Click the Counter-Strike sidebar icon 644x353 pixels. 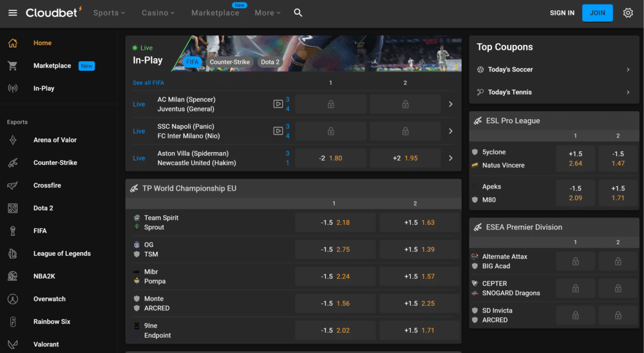pos(13,163)
